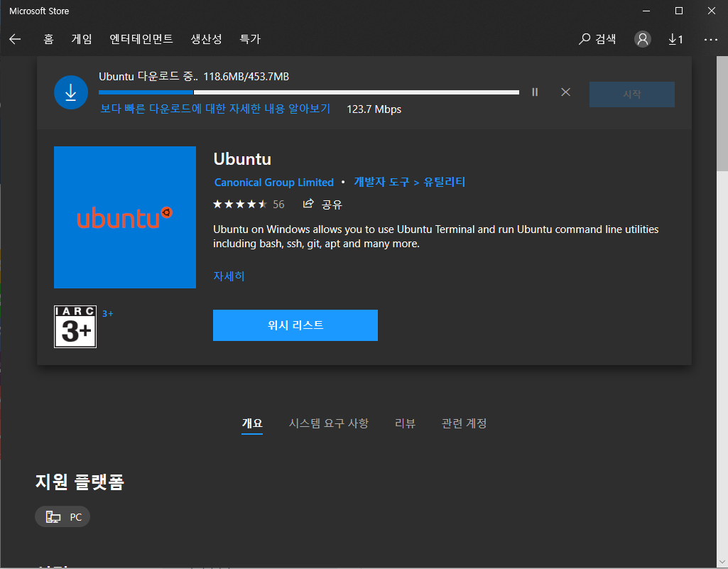
Task: Click the disabled 시작 button
Action: tap(632, 94)
